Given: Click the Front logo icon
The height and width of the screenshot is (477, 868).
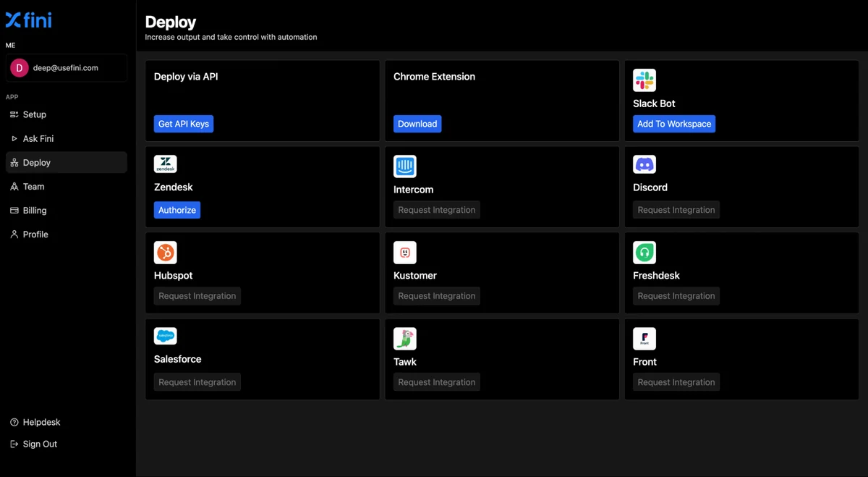Looking at the screenshot, I should pos(644,339).
